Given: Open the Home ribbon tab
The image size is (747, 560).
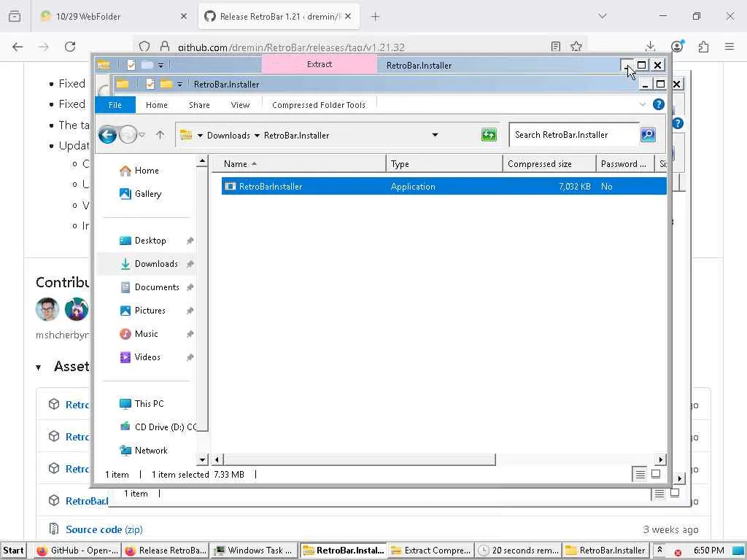Looking at the screenshot, I should [x=157, y=105].
